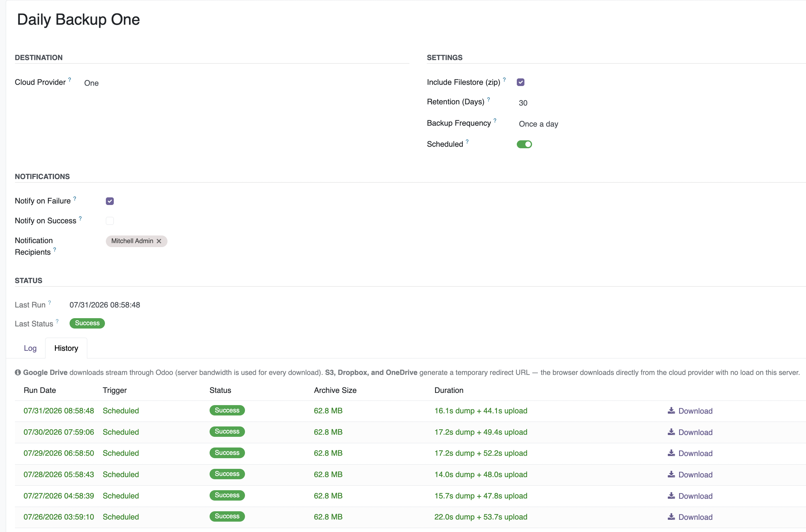
Task: Download the 07/26/2026 03:59:10 backup
Action: point(690,517)
